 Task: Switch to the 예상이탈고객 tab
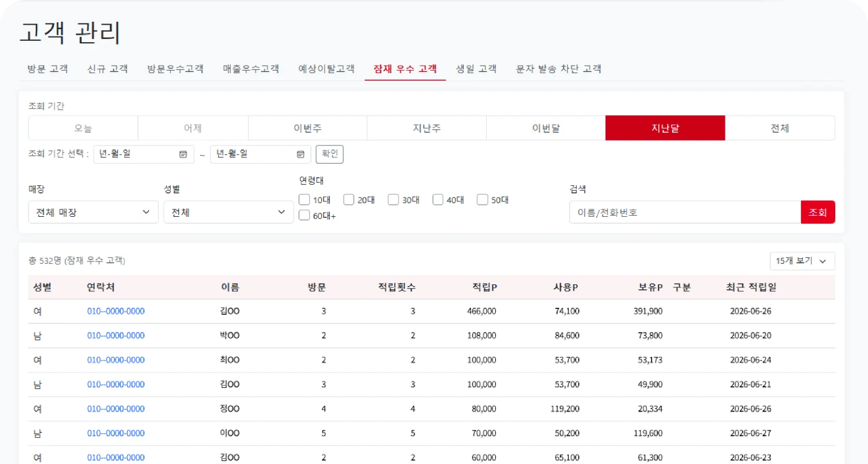pyautogui.click(x=327, y=69)
